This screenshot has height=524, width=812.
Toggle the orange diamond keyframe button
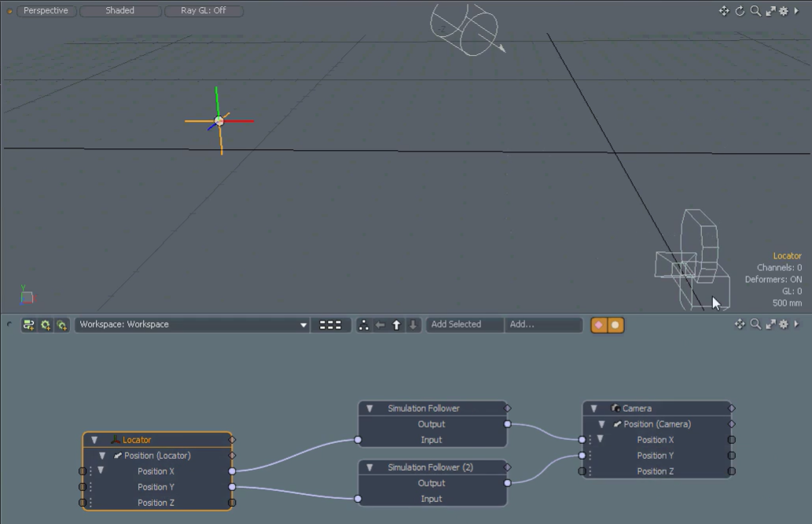(599, 324)
